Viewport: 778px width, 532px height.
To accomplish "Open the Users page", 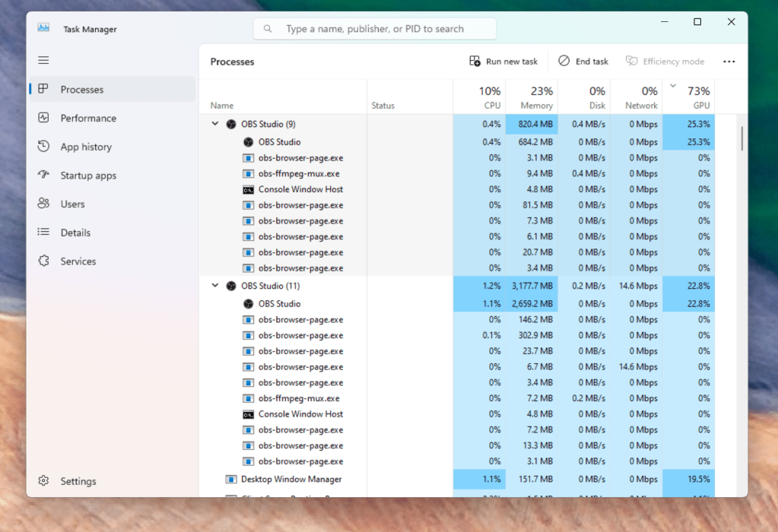I will (x=112, y=204).
